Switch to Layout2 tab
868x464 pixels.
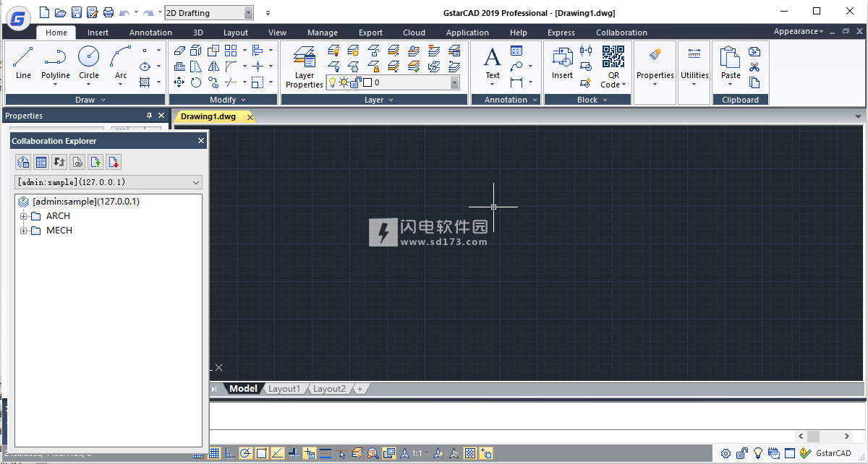[x=329, y=388]
